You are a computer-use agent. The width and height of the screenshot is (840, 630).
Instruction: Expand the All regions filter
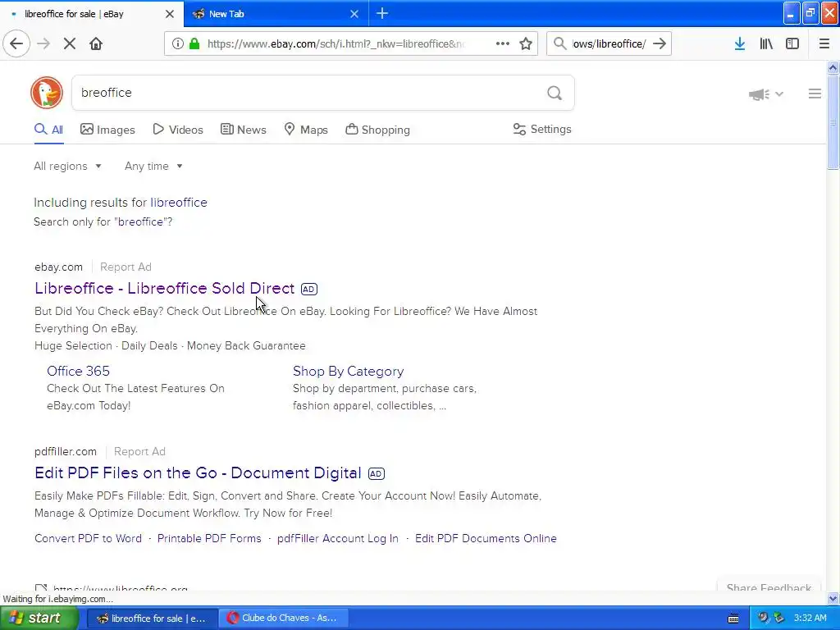coord(67,166)
